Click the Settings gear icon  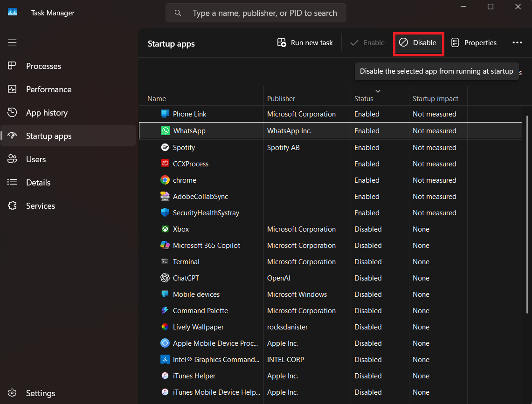[x=12, y=393]
